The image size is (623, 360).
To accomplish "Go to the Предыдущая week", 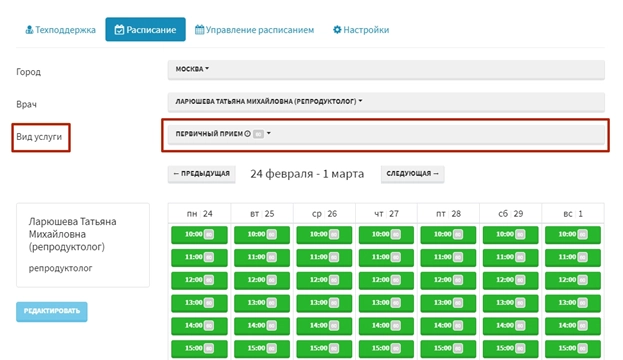I will click(201, 174).
